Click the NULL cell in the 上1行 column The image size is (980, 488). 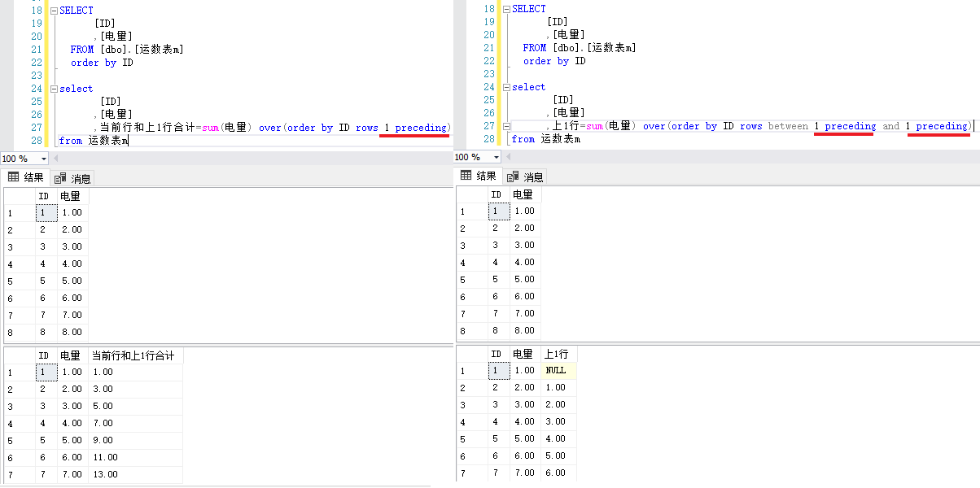pyautogui.click(x=558, y=370)
